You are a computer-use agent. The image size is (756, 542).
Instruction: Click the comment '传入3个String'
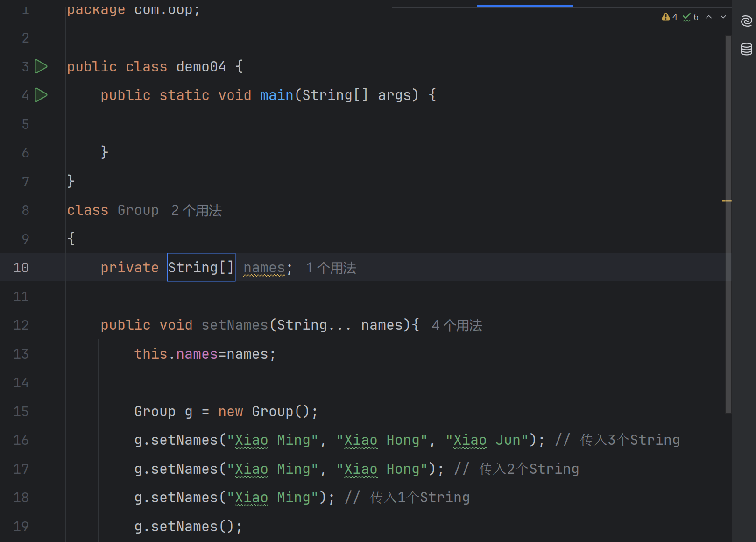(630, 440)
